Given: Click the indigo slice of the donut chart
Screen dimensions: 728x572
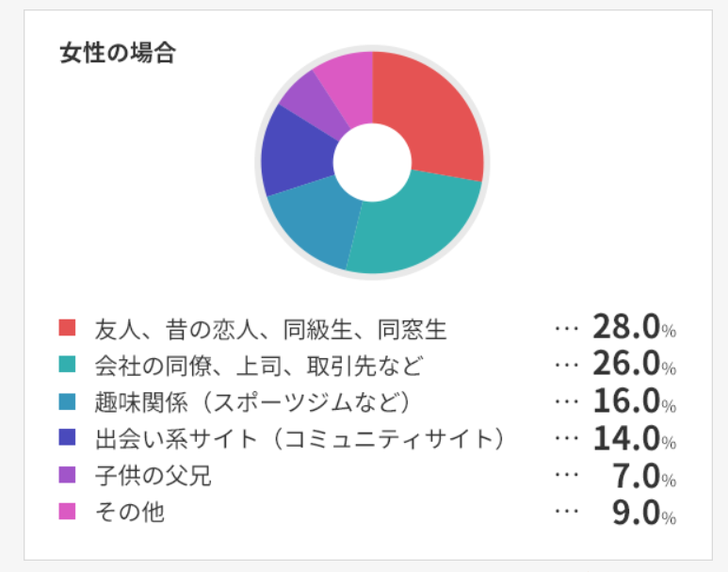Looking at the screenshot, I should pyautogui.click(x=295, y=151).
